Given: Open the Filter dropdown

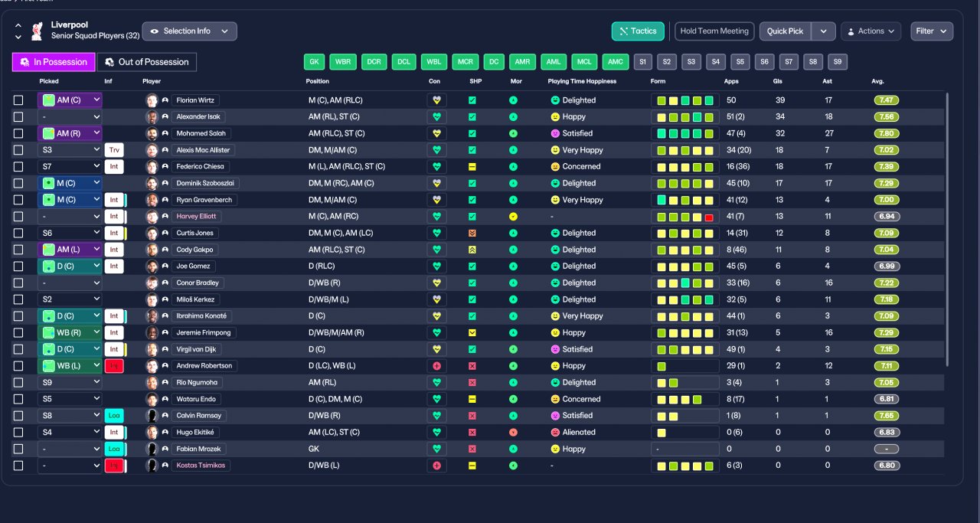Looking at the screenshot, I should tap(932, 31).
